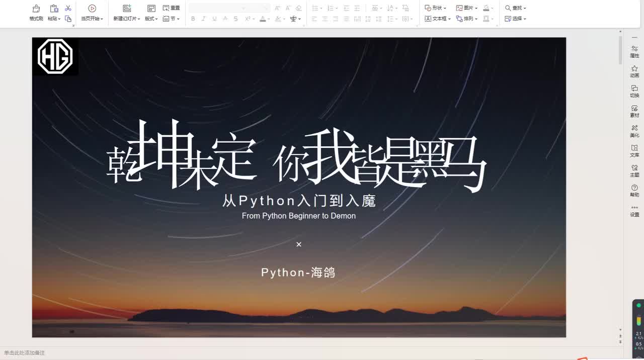Click the shape fill color swatch
644x360 pixels.
click(x=486, y=8)
